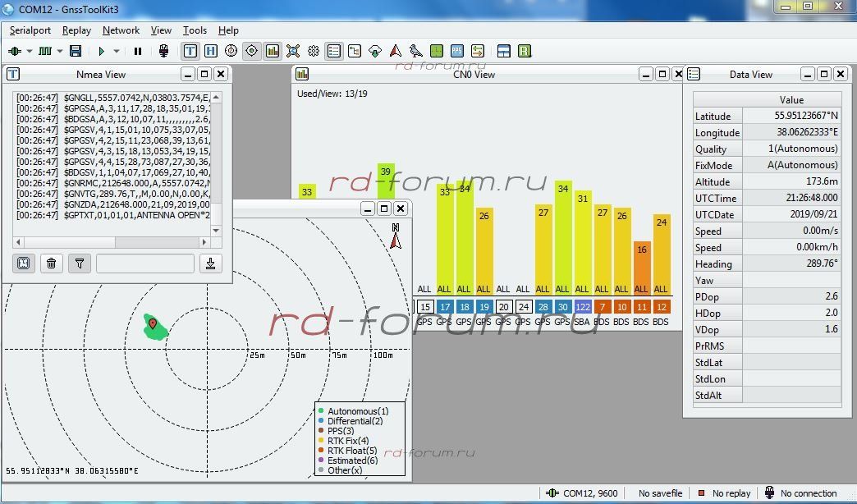Click the red navigation arrow toolbar icon
The width and height of the screenshot is (857, 504).
[396, 51]
